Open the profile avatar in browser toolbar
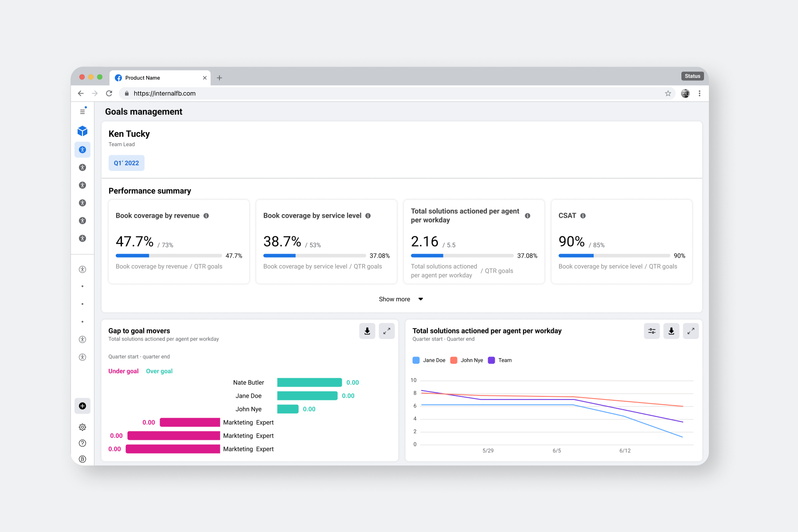Viewport: 798px width, 532px height. pos(685,93)
